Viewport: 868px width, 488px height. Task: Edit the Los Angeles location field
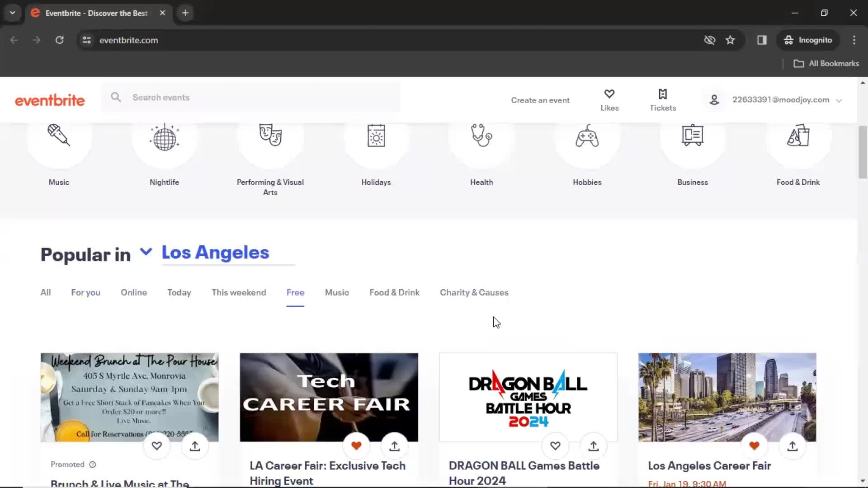pyautogui.click(x=228, y=253)
